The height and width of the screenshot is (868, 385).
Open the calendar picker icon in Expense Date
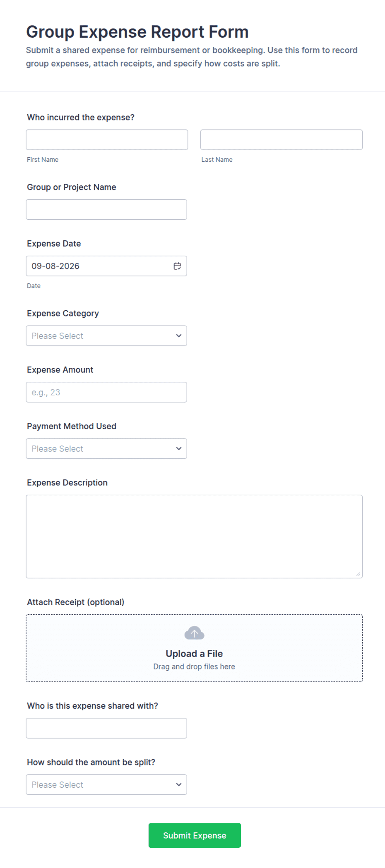coord(177,266)
